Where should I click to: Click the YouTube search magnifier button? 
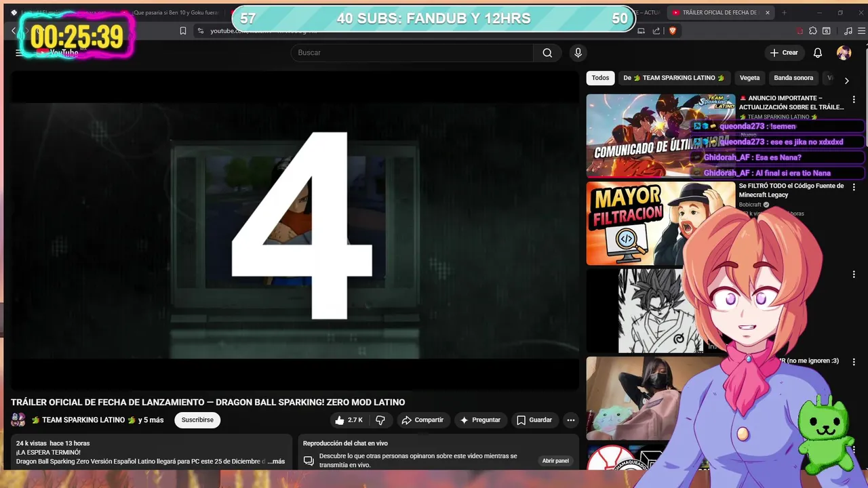coord(547,53)
